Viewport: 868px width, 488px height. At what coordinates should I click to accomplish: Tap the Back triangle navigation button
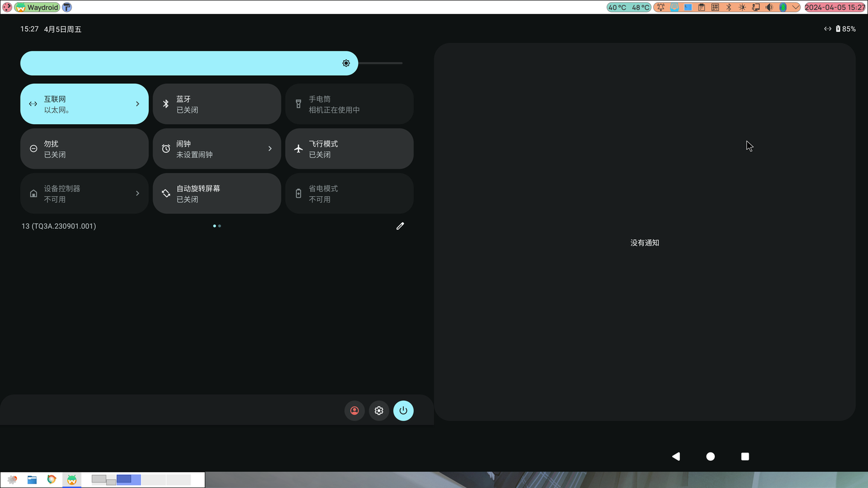pyautogui.click(x=676, y=456)
